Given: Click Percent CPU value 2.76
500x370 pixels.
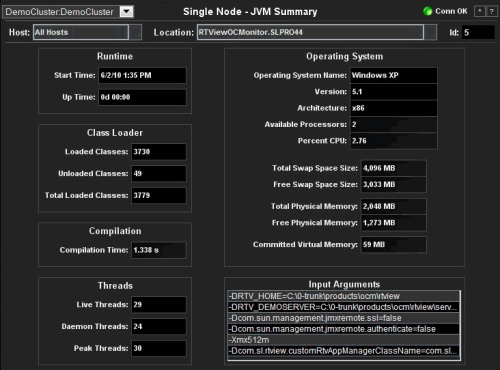Looking at the screenshot, I should [394, 141].
